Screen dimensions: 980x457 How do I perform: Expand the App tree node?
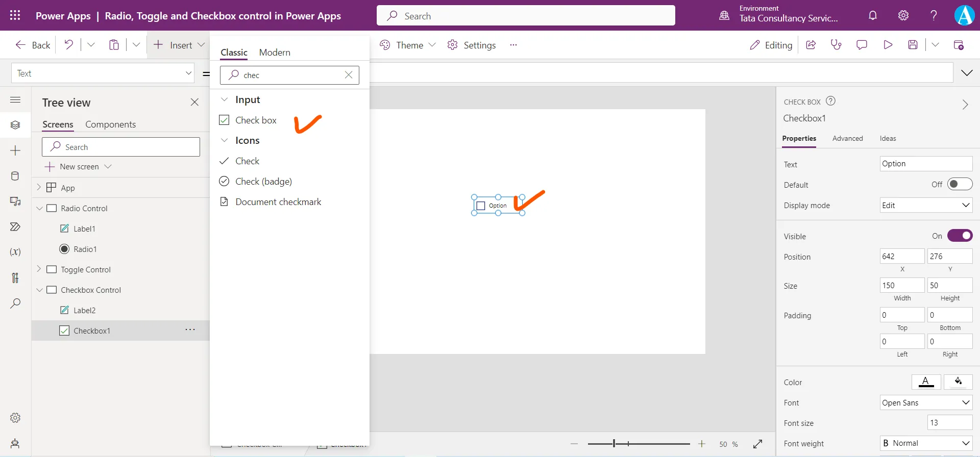pyautogui.click(x=39, y=187)
